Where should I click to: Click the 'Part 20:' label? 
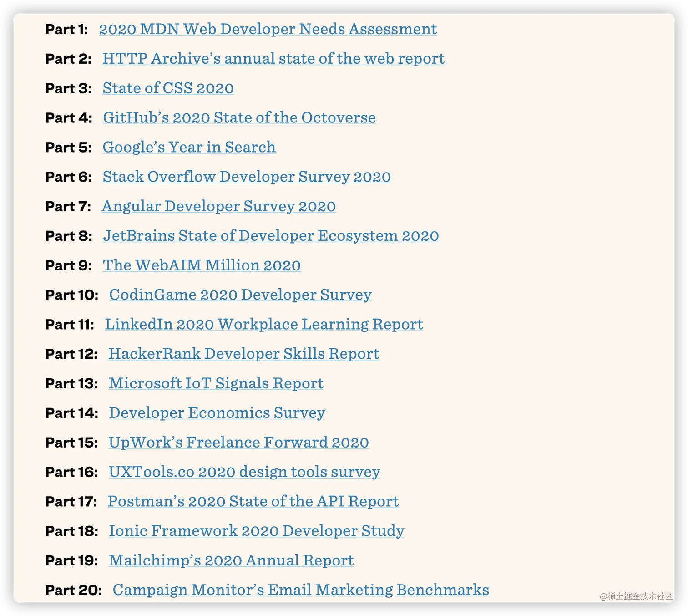tap(74, 591)
